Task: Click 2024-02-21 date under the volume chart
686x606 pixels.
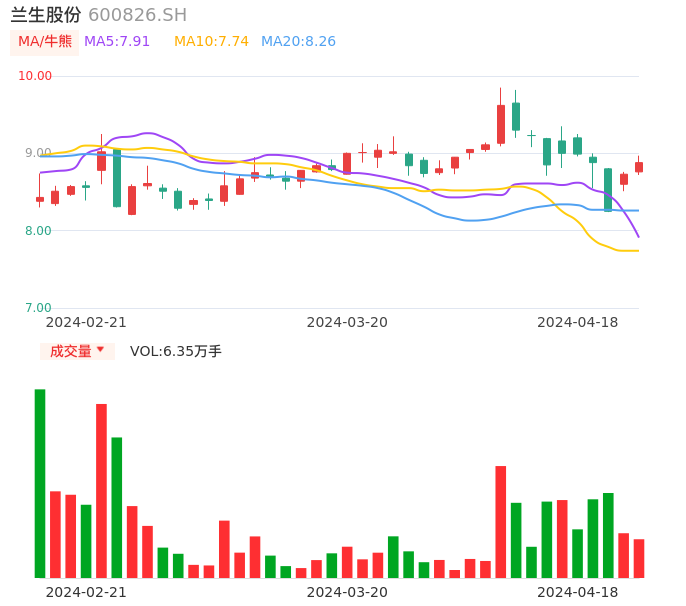Action: coord(86,592)
